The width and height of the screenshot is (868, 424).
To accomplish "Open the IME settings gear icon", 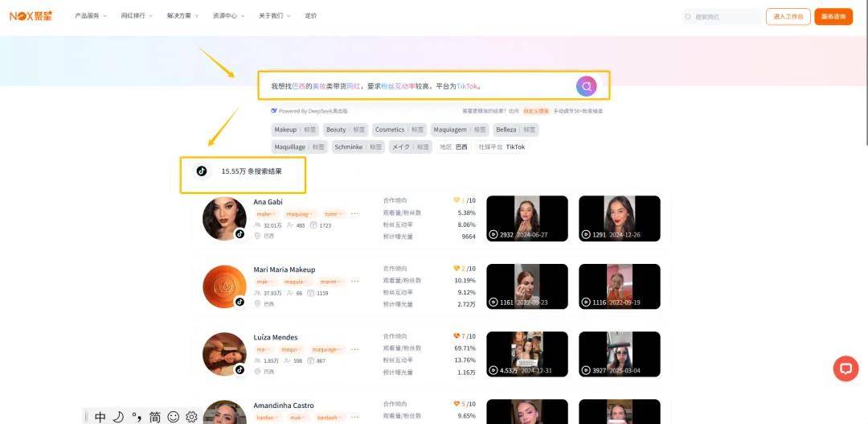I will 191,417.
